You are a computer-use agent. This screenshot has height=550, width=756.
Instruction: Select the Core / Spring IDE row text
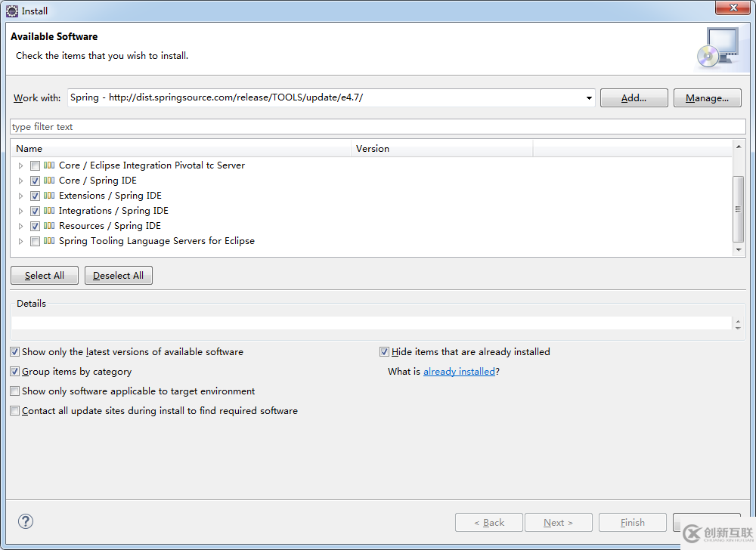click(x=98, y=181)
